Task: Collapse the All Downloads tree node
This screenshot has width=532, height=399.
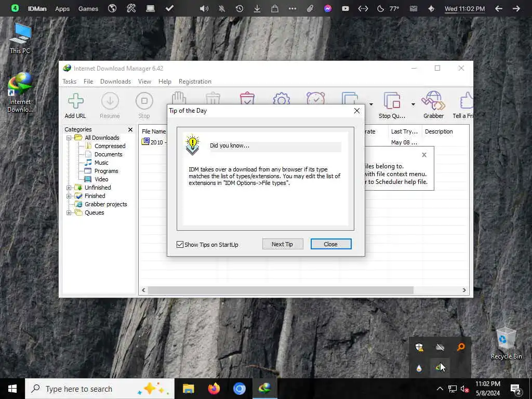Action: pos(69,138)
